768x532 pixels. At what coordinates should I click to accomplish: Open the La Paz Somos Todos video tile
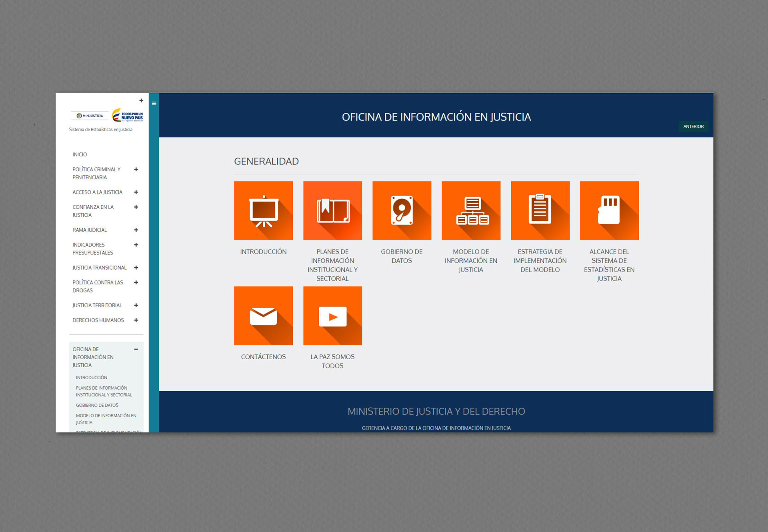pyautogui.click(x=332, y=316)
